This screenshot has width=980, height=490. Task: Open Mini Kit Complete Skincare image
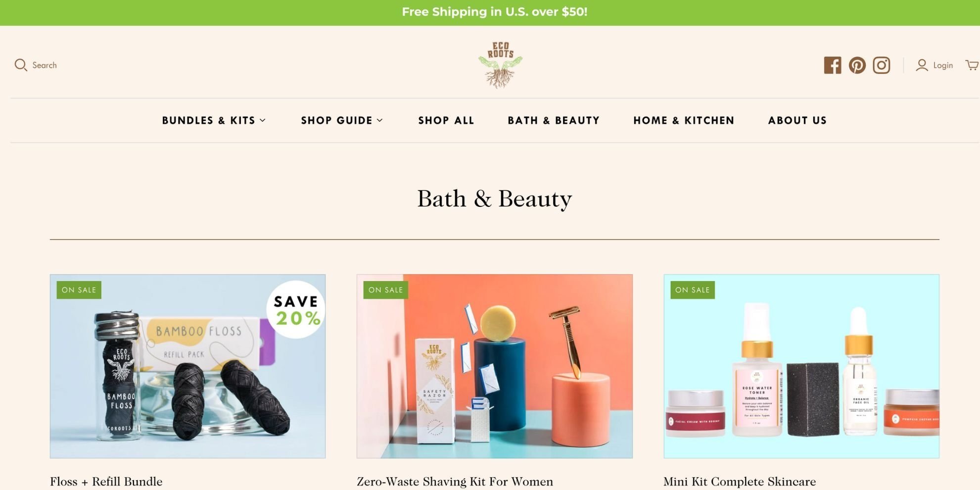801,366
